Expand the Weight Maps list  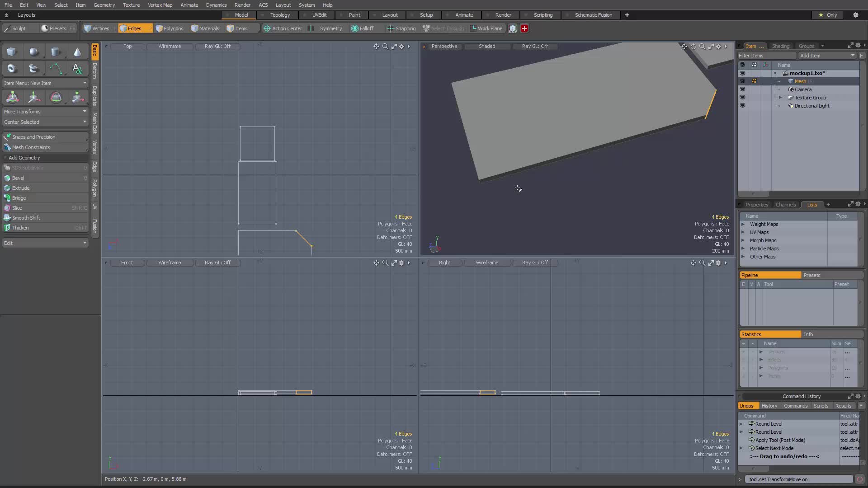(743, 224)
